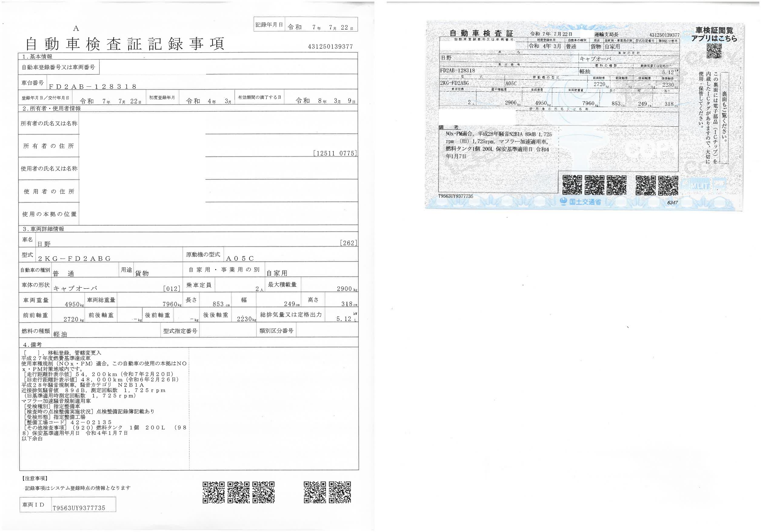Select the code [12511 0775]
The height and width of the screenshot is (532, 761).
335,153
